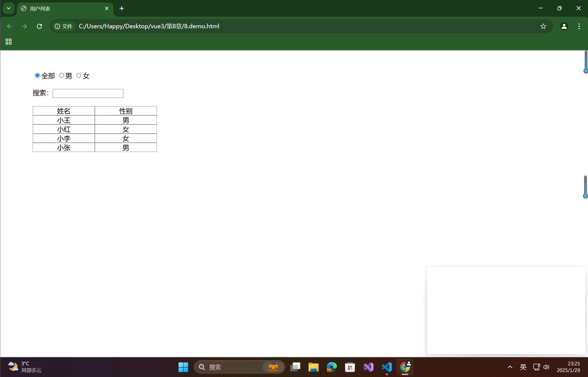The image size is (588, 377).
Task: Open Visual Studio Code from taskbar
Action: click(387, 367)
